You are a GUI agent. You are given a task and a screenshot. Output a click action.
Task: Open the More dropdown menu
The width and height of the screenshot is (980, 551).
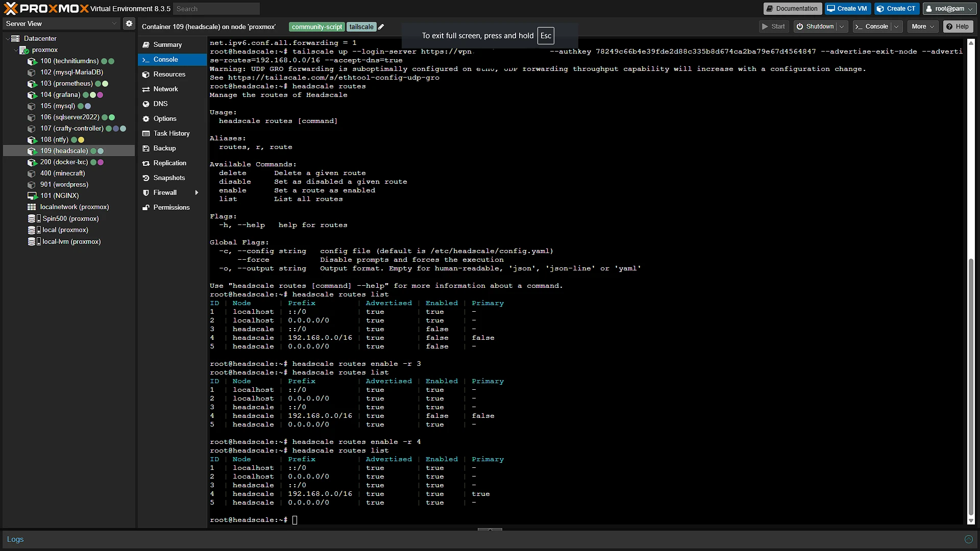pos(923,27)
